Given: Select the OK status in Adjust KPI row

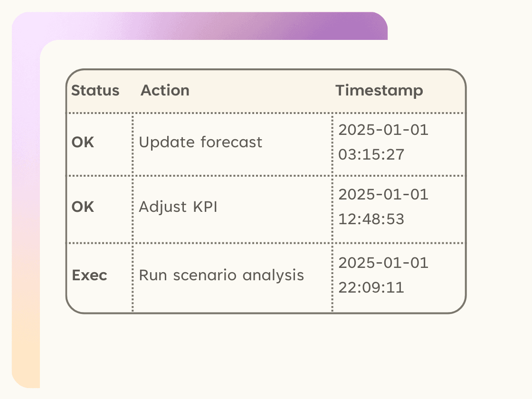Looking at the screenshot, I should pos(83,207).
